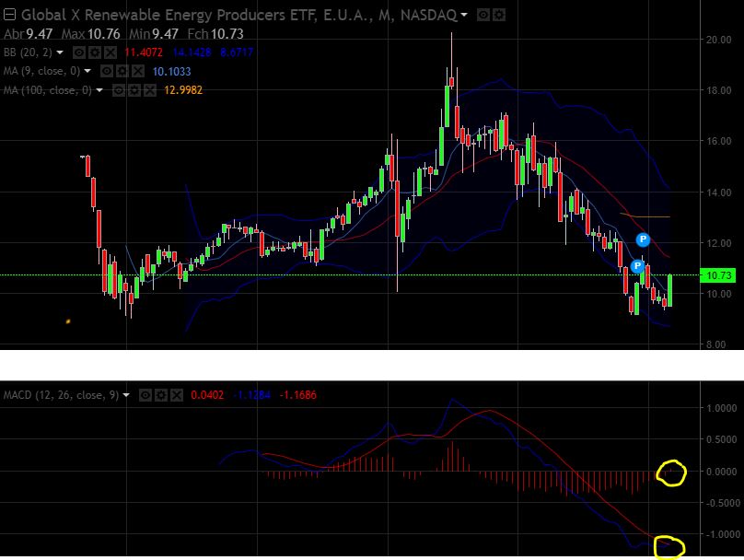
Task: Open MACD (12, 26, close, 9) settings gear
Action: coord(161,395)
